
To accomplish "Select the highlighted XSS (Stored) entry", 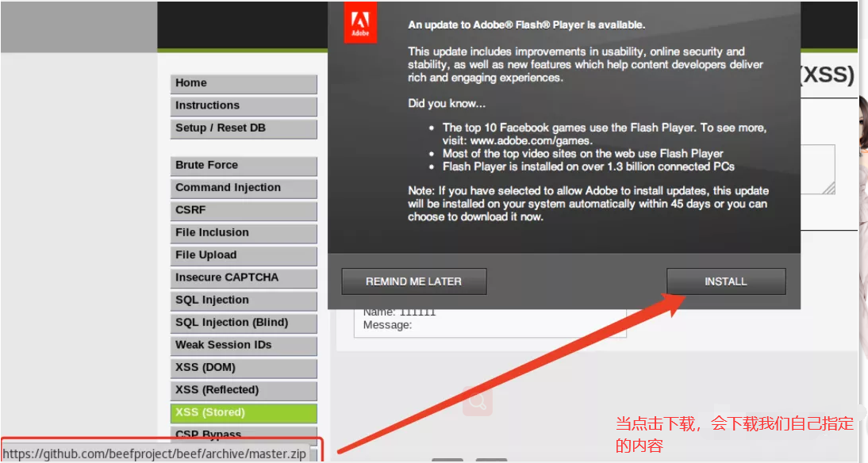I will click(x=244, y=413).
